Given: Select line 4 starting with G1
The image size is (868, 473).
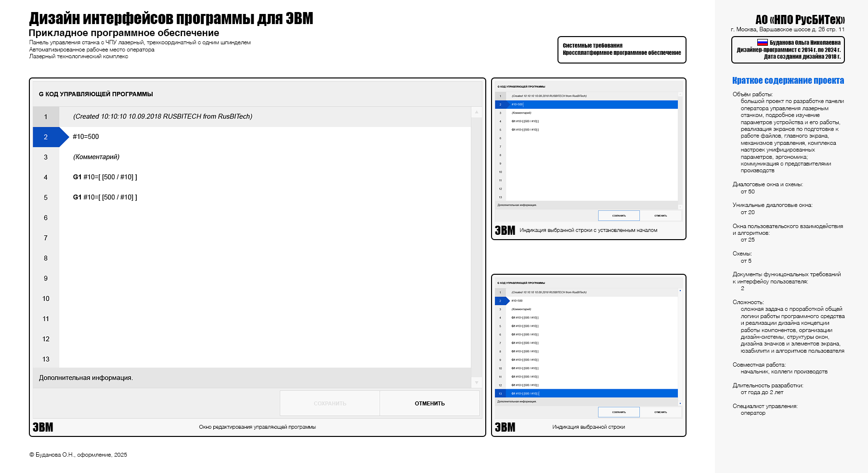Looking at the screenshot, I should 193,177.
